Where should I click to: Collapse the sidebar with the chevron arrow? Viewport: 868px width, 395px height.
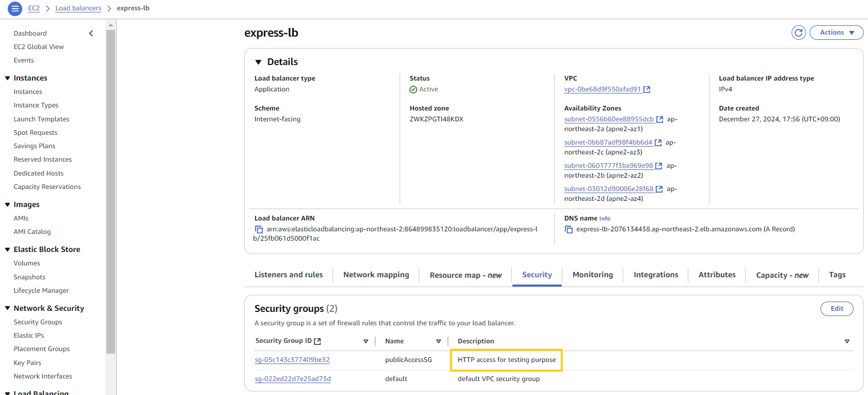click(x=91, y=34)
